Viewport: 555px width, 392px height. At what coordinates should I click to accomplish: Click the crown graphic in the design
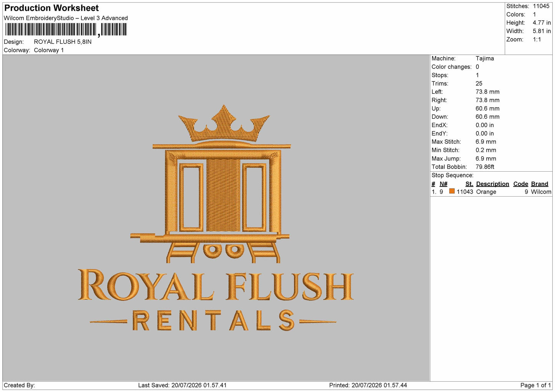coord(224,124)
